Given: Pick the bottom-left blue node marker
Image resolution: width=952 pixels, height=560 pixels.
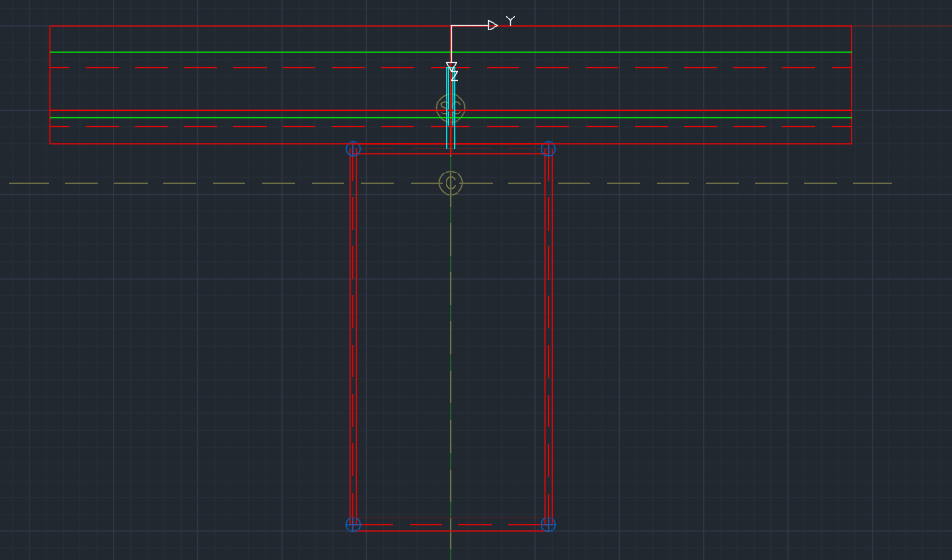Looking at the screenshot, I should [x=352, y=524].
